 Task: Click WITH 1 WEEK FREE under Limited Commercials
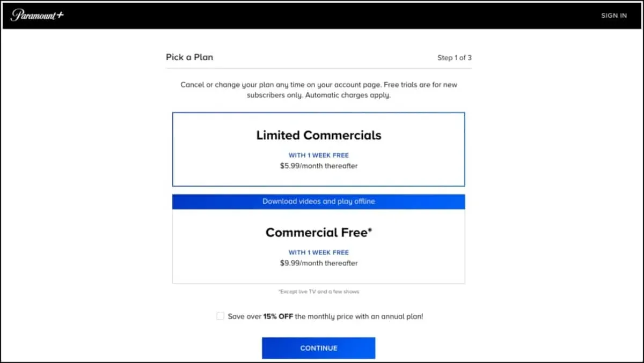(x=318, y=155)
